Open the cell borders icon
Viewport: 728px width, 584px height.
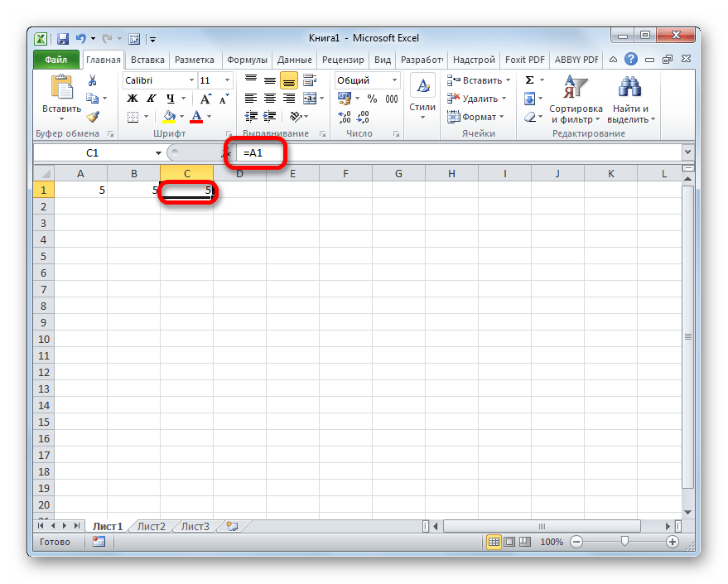coord(133,117)
